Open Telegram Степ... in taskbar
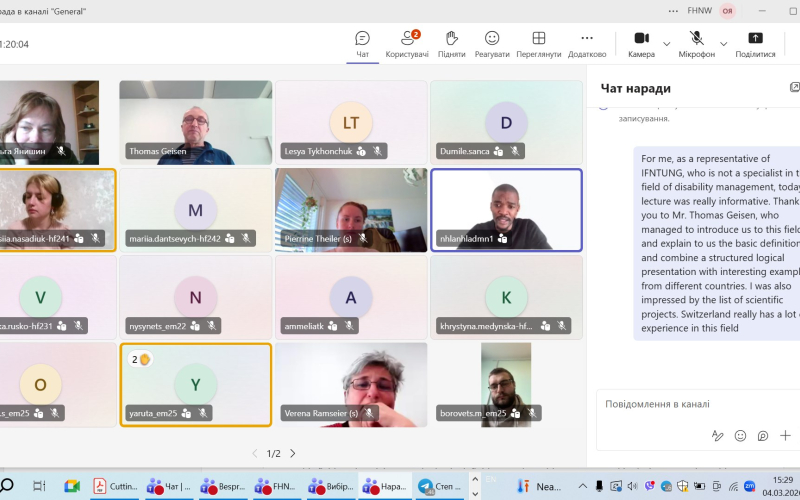Image resolution: width=800 pixels, height=500 pixels. [440, 486]
